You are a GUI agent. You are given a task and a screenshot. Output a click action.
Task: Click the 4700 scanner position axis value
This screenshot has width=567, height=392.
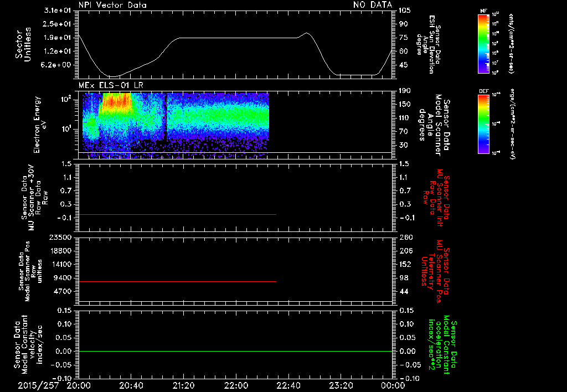[x=63, y=291]
